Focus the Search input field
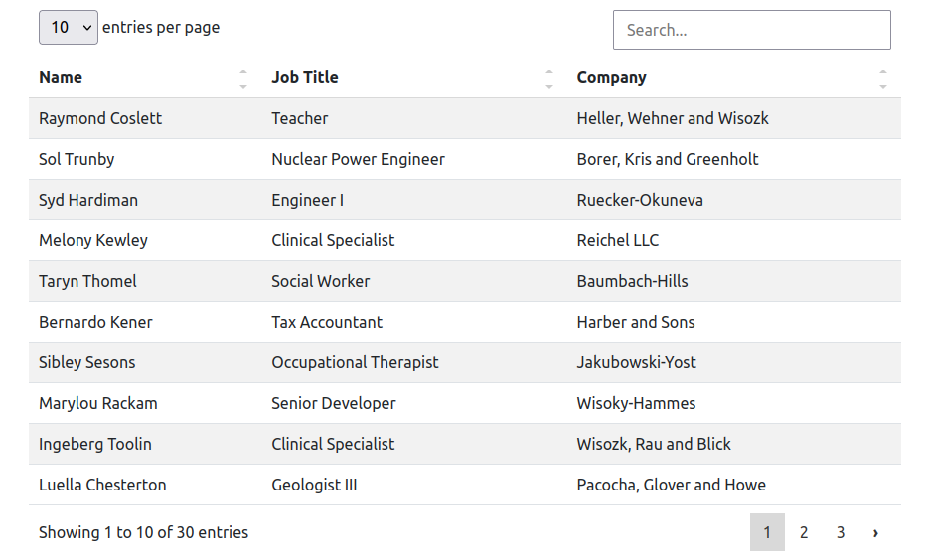The height and width of the screenshot is (560, 926). [x=752, y=30]
